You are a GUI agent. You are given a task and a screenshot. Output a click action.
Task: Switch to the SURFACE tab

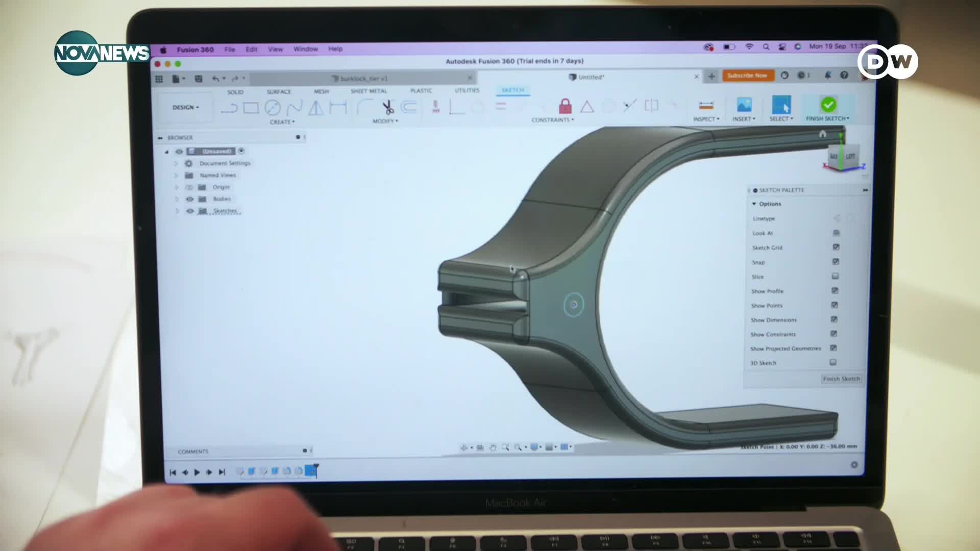[x=279, y=92]
